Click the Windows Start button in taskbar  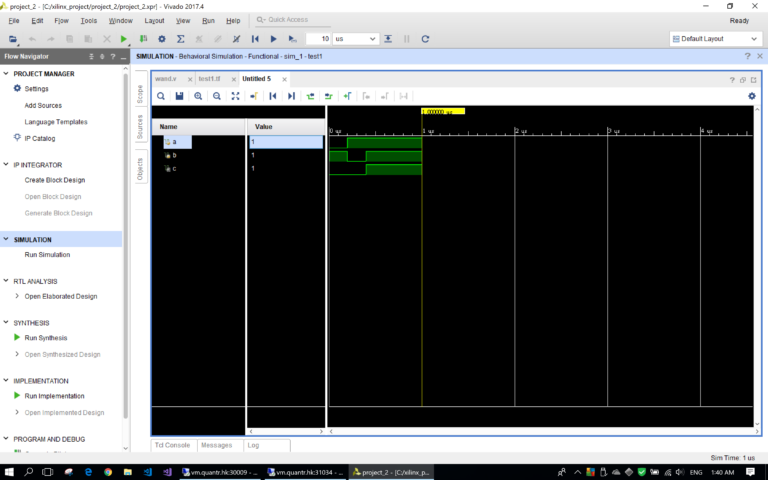pos(9,472)
